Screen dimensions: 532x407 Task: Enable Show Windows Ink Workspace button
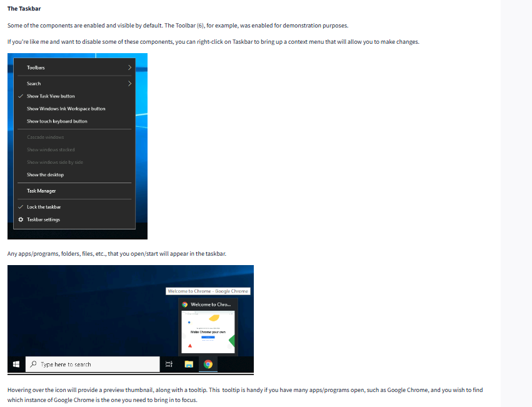pyautogui.click(x=66, y=109)
